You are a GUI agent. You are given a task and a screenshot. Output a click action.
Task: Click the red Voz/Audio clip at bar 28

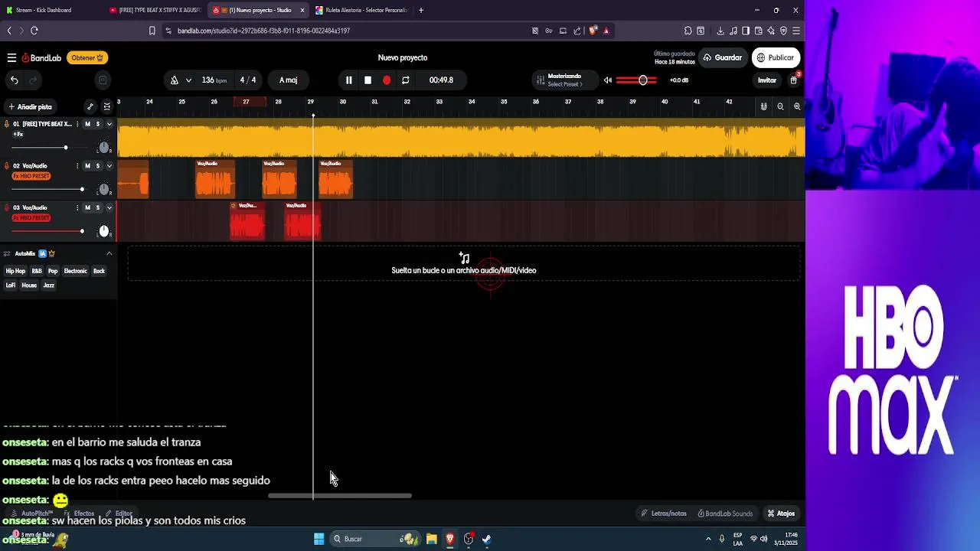(302, 222)
